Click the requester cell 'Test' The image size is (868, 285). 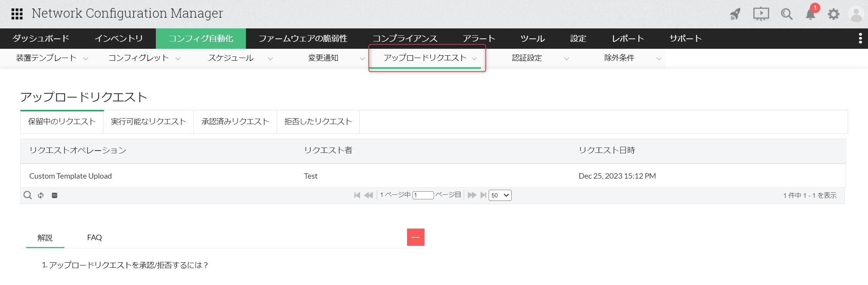pos(310,176)
